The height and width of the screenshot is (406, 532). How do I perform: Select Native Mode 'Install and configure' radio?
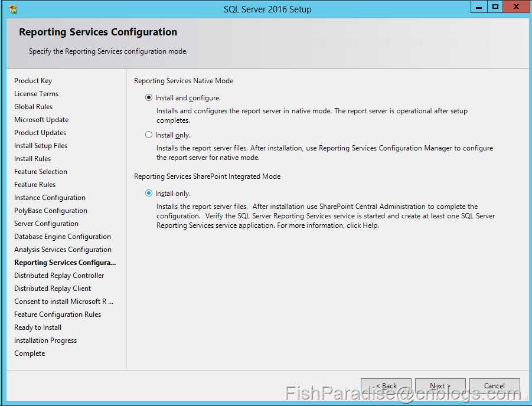pyautogui.click(x=149, y=98)
